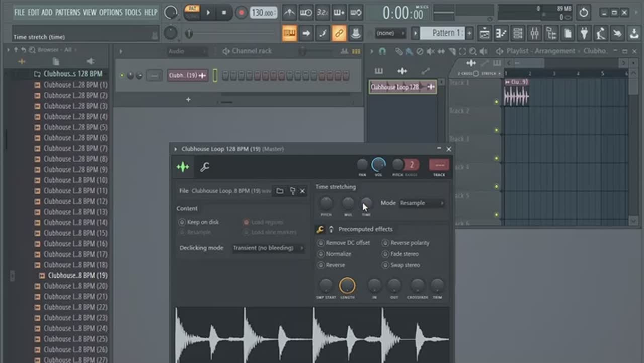Enable the Keep on disk option
Viewport: 644px width, 363px height.
click(x=182, y=222)
